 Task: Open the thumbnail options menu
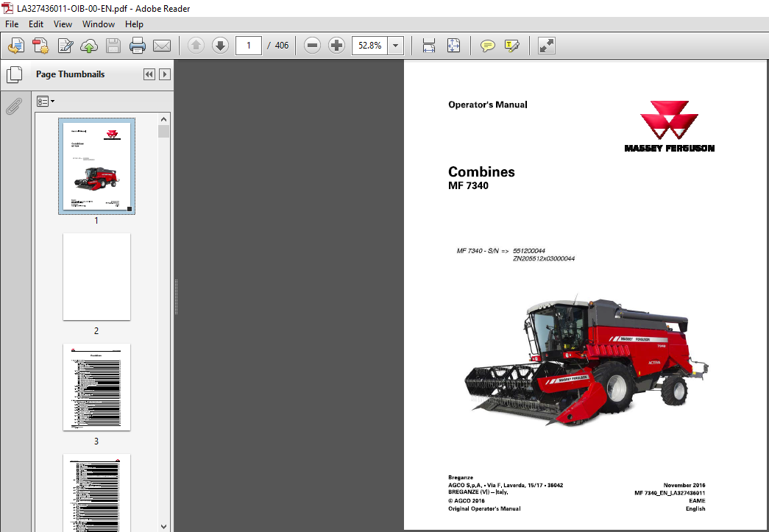[x=46, y=102]
